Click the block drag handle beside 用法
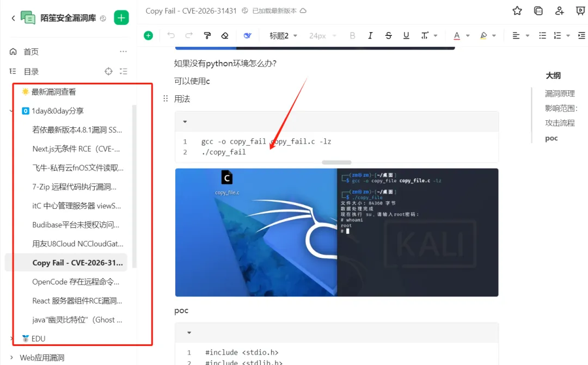The height and width of the screenshot is (365, 588). click(x=166, y=98)
